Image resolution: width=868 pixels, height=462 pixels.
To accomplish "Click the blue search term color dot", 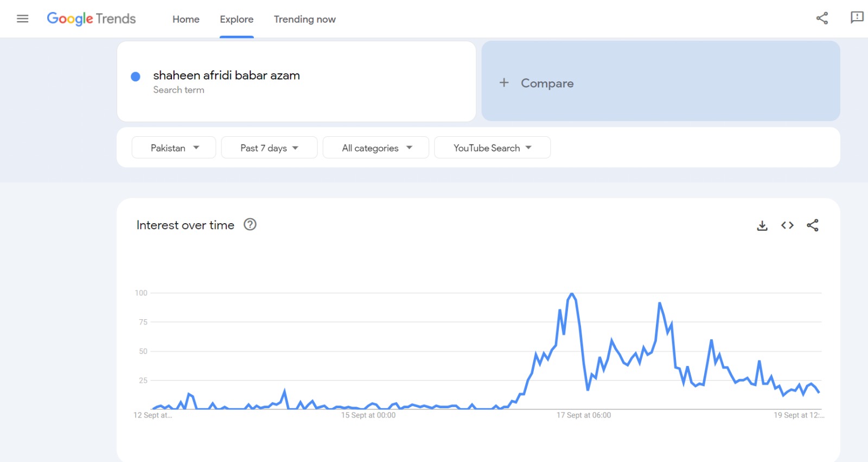I will [136, 77].
